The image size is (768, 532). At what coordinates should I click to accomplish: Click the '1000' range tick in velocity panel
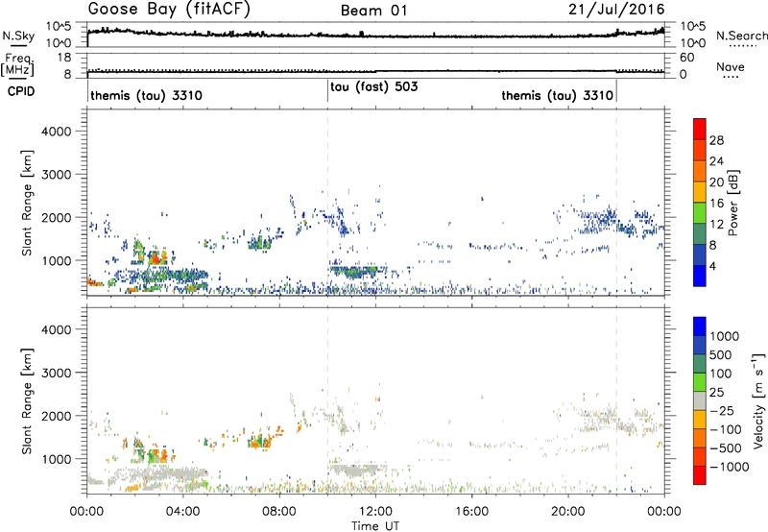point(57,459)
